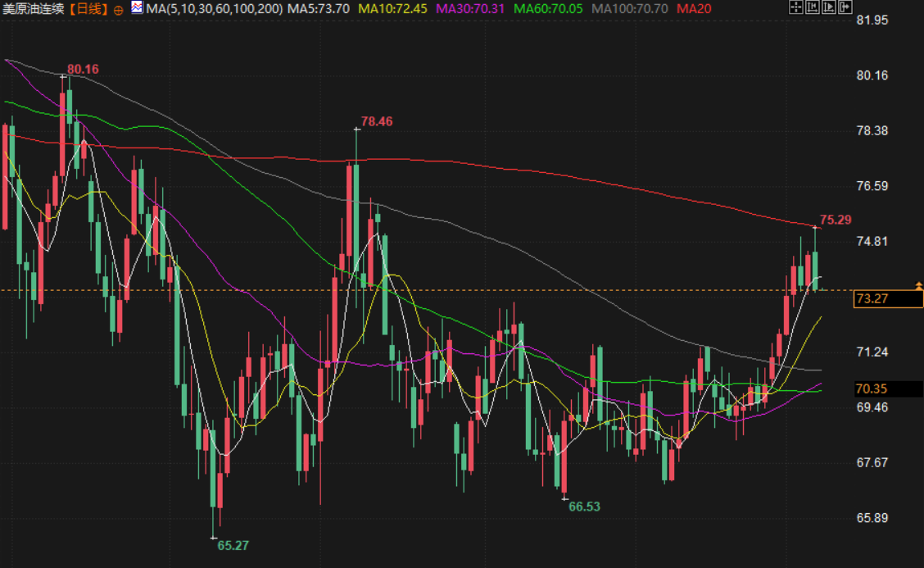This screenshot has width=924, height=568.
Task: Click the yellow MA10:72.45 legend value
Action: [392, 9]
